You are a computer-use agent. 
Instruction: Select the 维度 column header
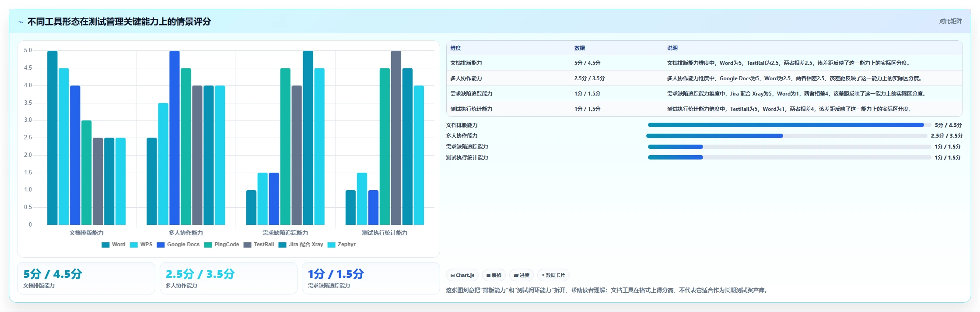[455, 48]
